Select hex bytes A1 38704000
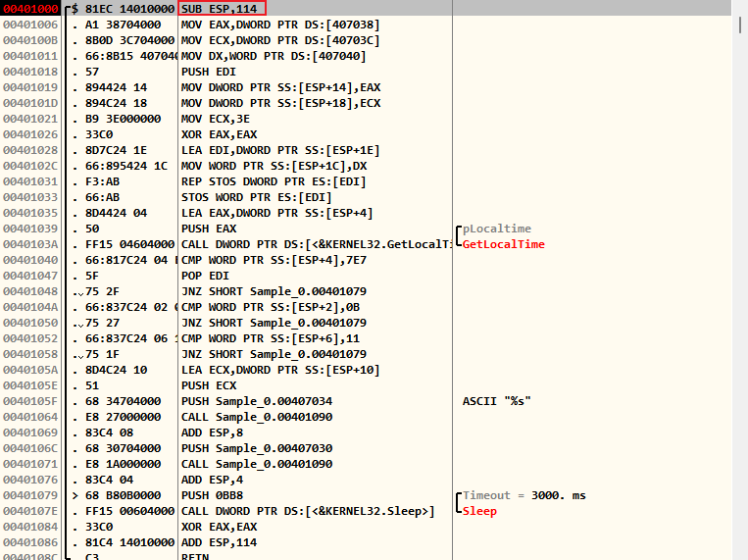This screenshot has height=560, width=748. (124, 25)
